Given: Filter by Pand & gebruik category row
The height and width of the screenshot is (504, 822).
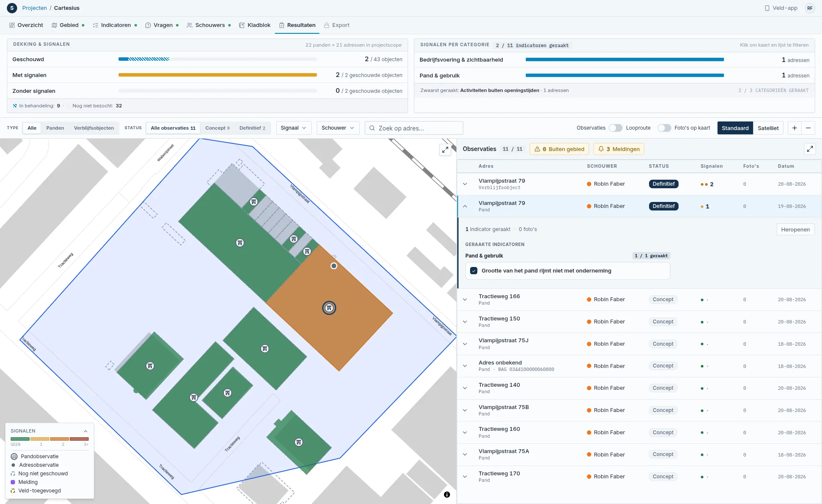Looking at the screenshot, I should pyautogui.click(x=614, y=76).
